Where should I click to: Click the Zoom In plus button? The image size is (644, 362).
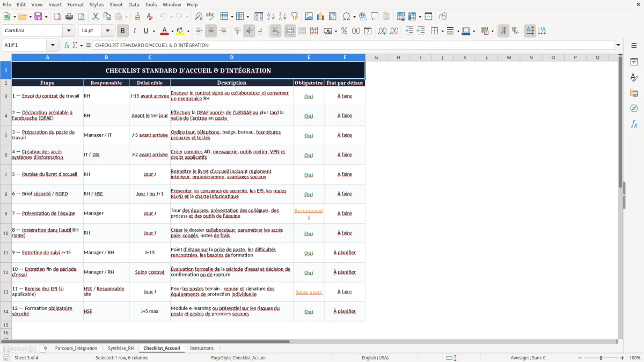click(623, 358)
